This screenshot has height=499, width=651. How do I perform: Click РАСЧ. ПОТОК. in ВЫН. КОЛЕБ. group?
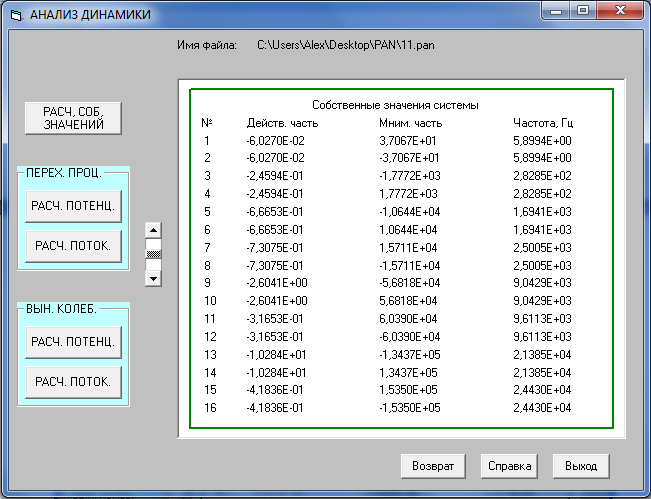[x=73, y=382]
